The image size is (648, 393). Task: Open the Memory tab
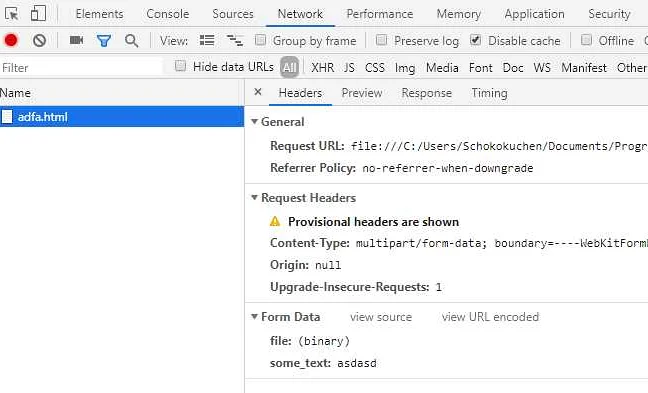click(x=459, y=14)
